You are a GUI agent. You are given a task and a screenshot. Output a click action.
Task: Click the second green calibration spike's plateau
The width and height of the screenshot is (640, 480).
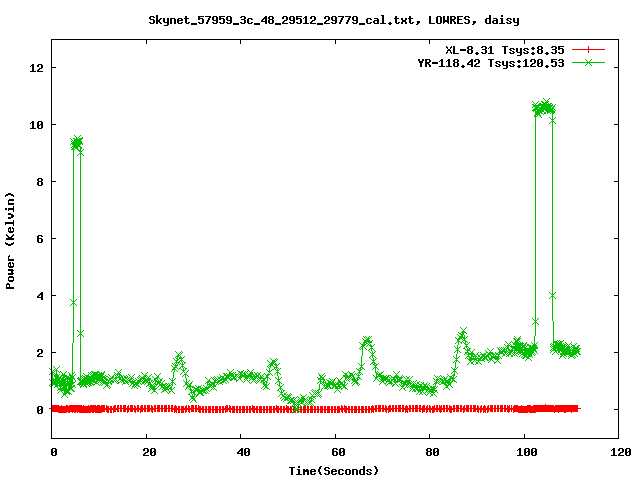(544, 108)
